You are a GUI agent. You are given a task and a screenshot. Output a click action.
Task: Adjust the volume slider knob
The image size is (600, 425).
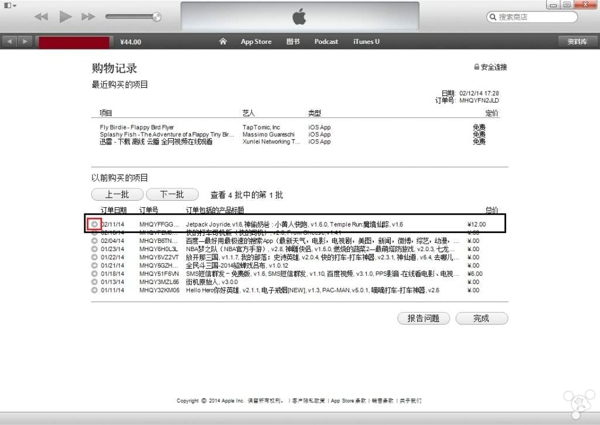(x=157, y=16)
